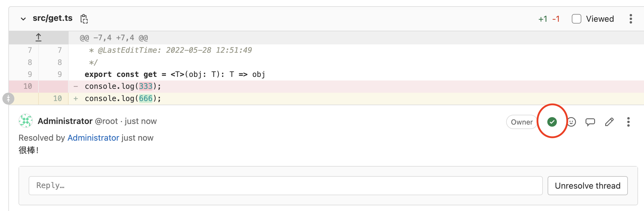Click the @root username
Image resolution: width=644 pixels, height=211 pixels.
107,121
